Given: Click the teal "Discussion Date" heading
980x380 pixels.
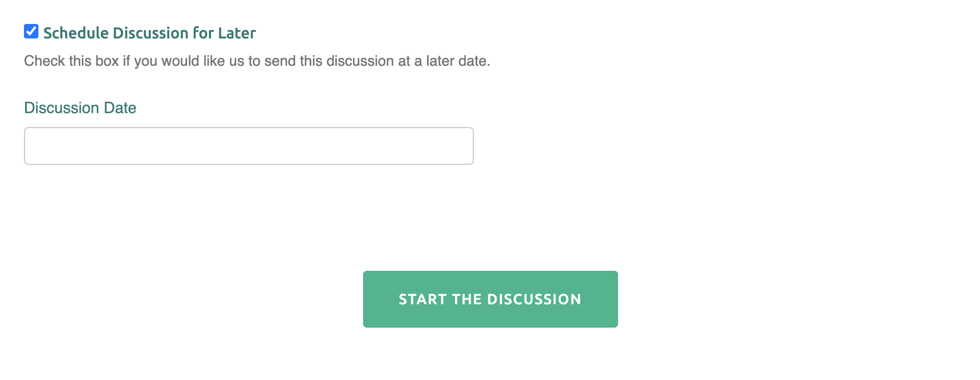Looking at the screenshot, I should 80,108.
